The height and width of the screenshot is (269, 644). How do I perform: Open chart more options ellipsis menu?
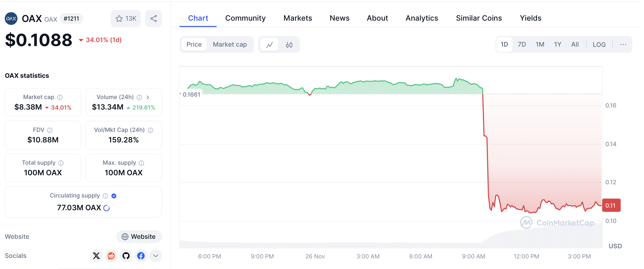(623, 44)
